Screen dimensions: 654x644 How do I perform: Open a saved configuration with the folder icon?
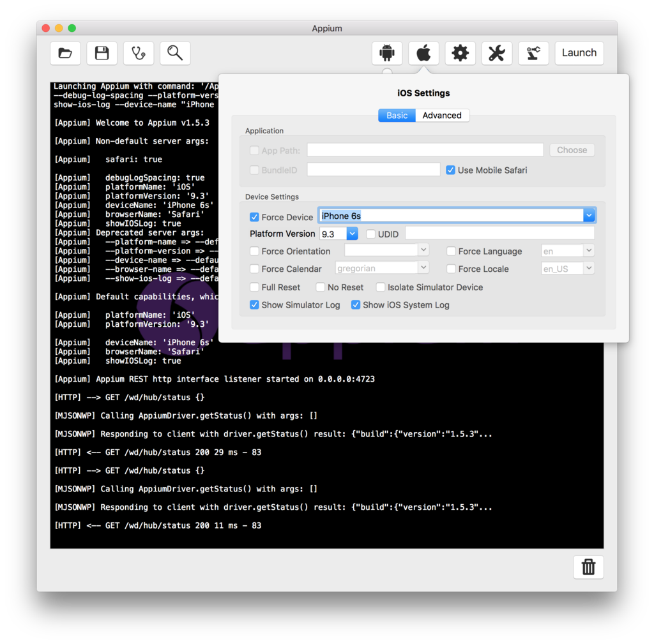pos(65,53)
